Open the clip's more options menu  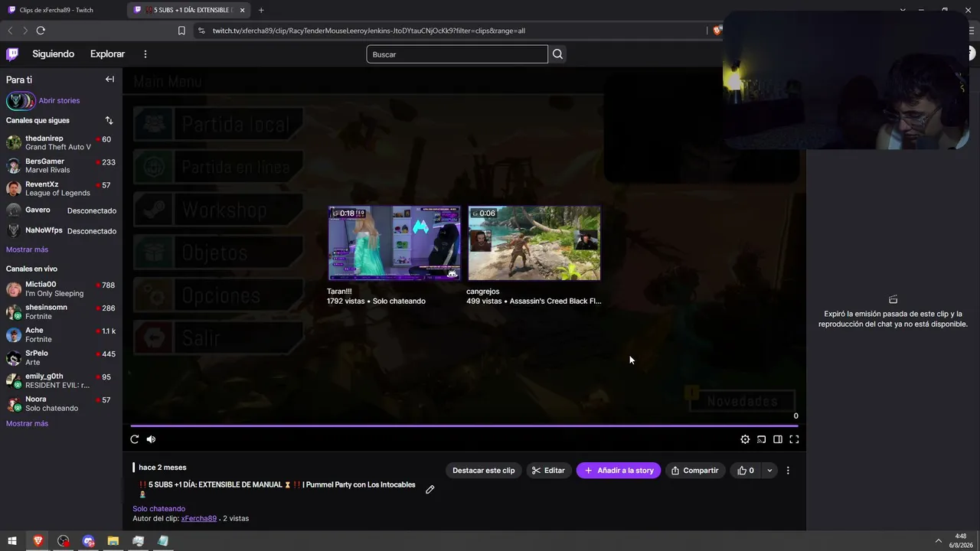[788, 471]
